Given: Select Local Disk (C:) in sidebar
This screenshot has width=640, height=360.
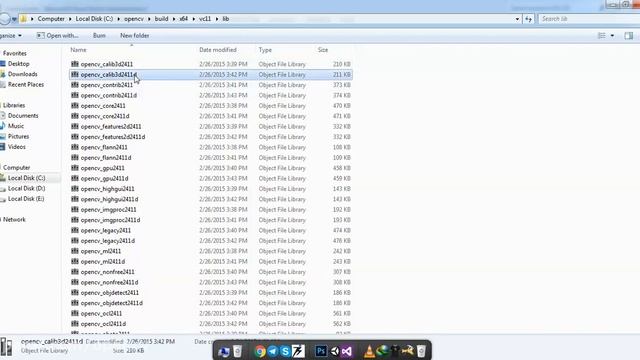Looking at the screenshot, I should click(x=27, y=178).
